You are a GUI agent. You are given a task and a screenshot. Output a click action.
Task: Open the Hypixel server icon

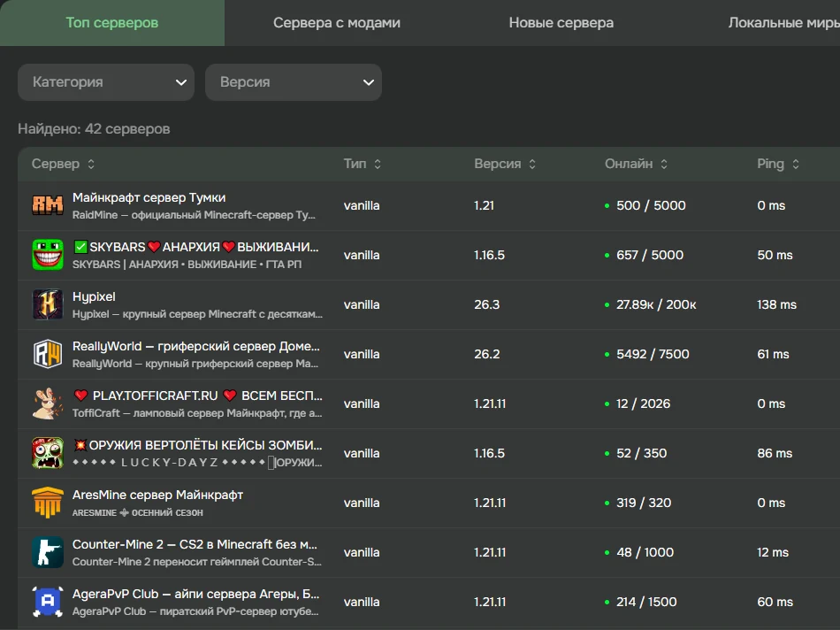click(x=48, y=304)
